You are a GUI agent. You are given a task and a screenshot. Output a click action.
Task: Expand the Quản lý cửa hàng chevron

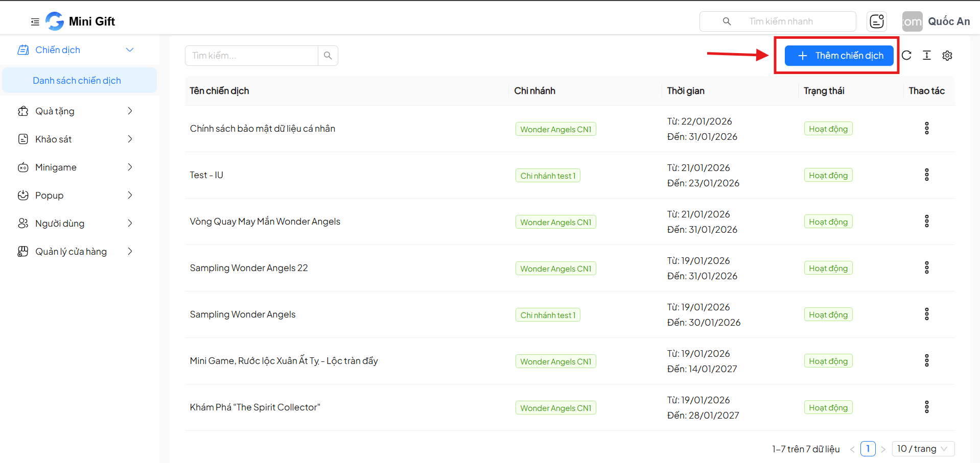pyautogui.click(x=130, y=252)
